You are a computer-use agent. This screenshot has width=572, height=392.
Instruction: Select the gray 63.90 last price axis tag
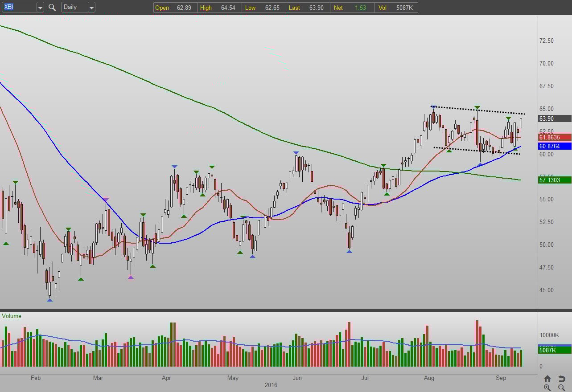(555, 118)
